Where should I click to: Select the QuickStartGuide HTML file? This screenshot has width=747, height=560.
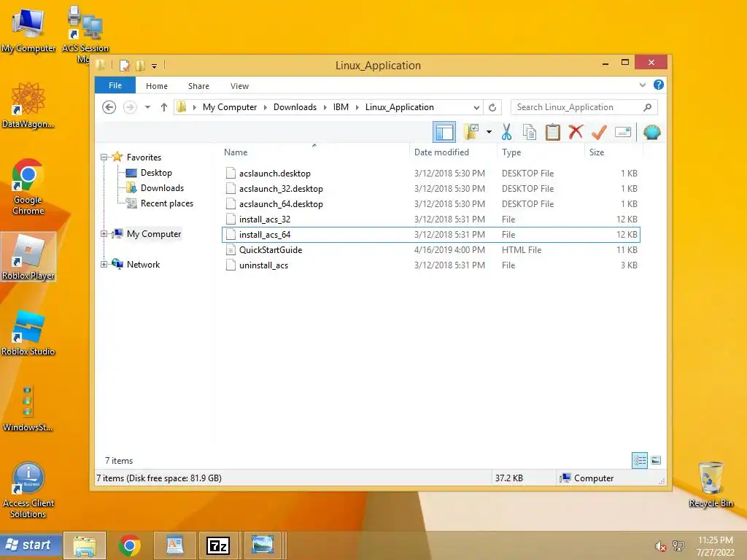click(x=431, y=249)
